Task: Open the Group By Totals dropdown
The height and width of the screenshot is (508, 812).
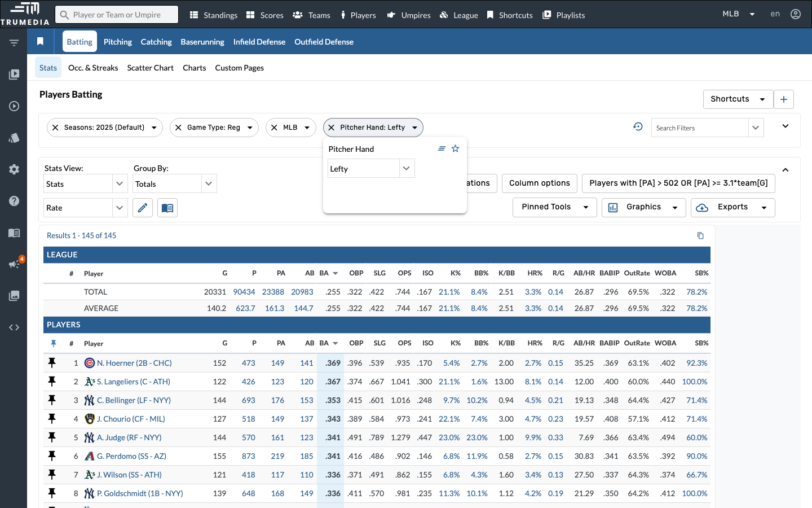Action: (175, 183)
